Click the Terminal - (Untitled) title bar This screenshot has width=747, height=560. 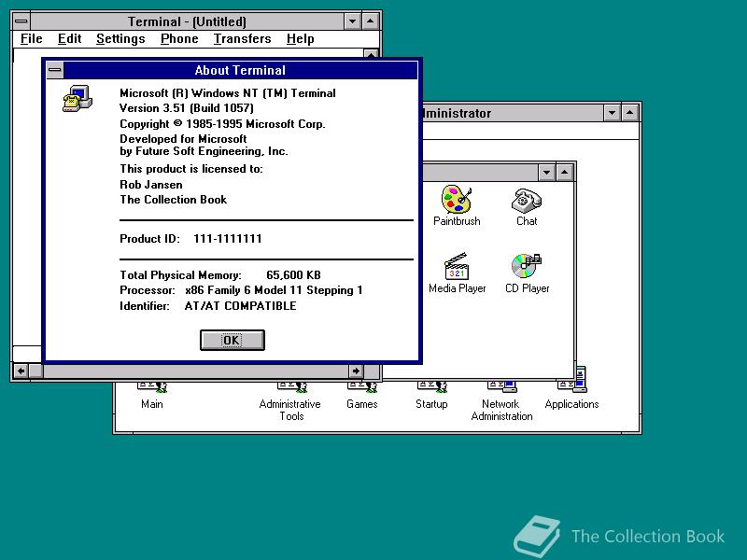pos(187,21)
